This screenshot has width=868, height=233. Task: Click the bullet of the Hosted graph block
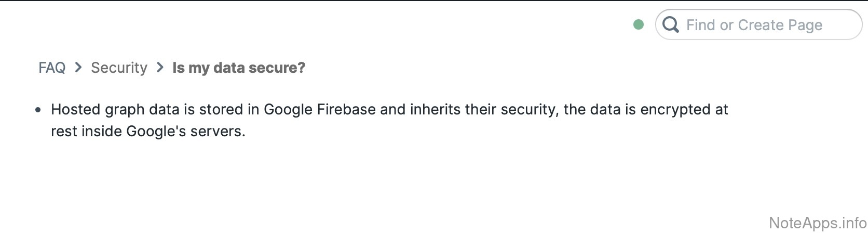[38, 110]
